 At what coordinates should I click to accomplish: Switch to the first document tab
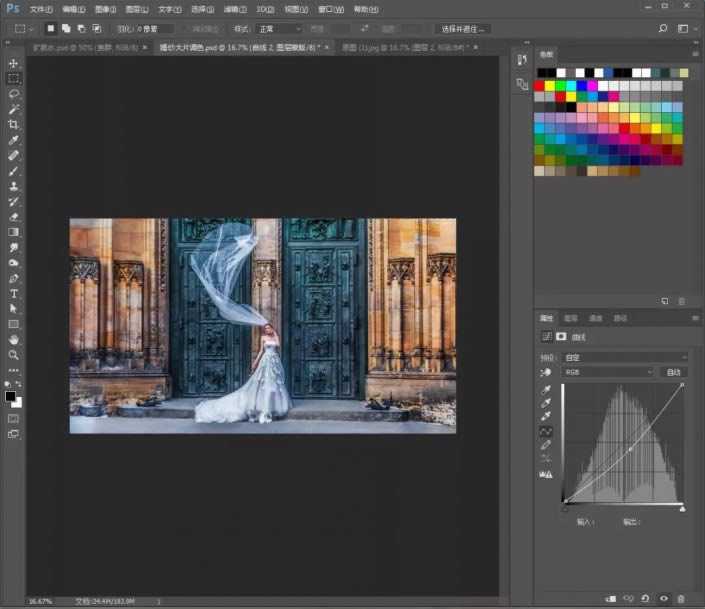[78, 47]
